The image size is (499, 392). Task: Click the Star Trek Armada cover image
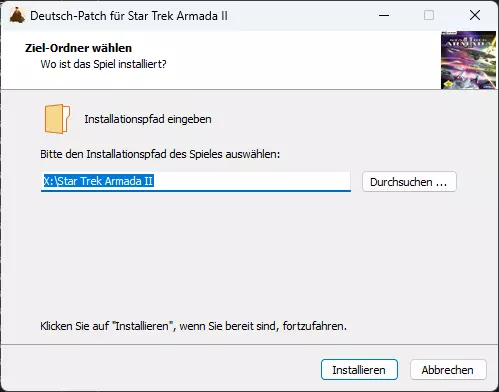[x=468, y=60]
